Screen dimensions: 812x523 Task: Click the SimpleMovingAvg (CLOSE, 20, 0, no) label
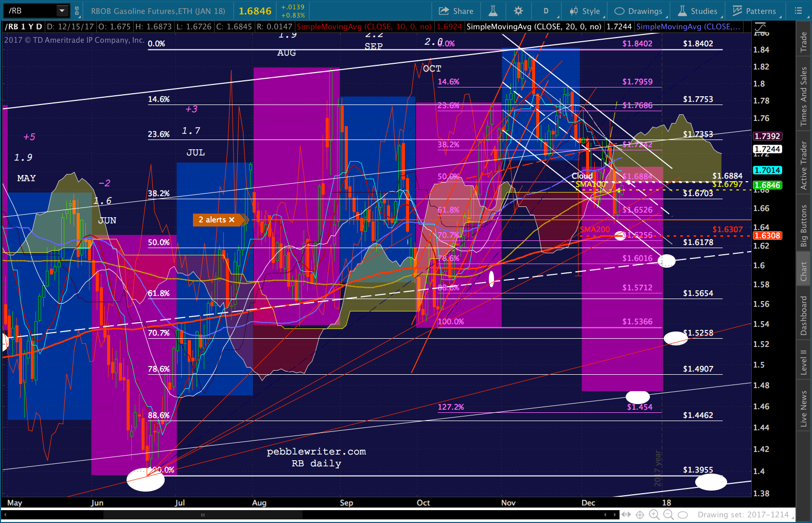[534, 27]
